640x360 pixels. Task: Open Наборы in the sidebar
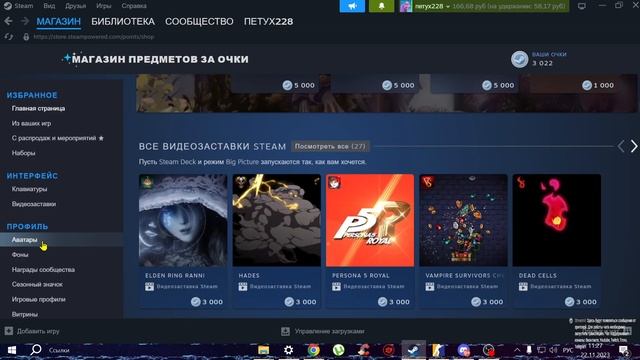click(x=23, y=153)
